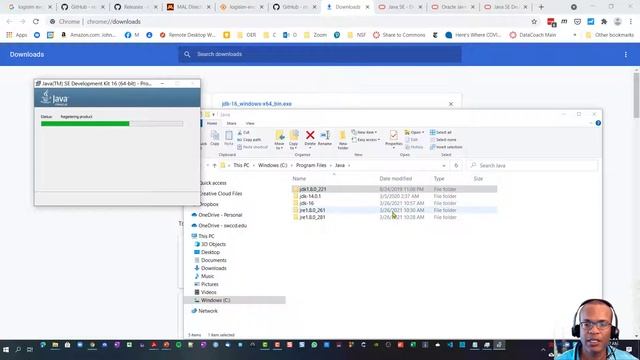This screenshot has height=360, width=640.
Task: Click the Chrome address bar URL
Action: pos(113,22)
